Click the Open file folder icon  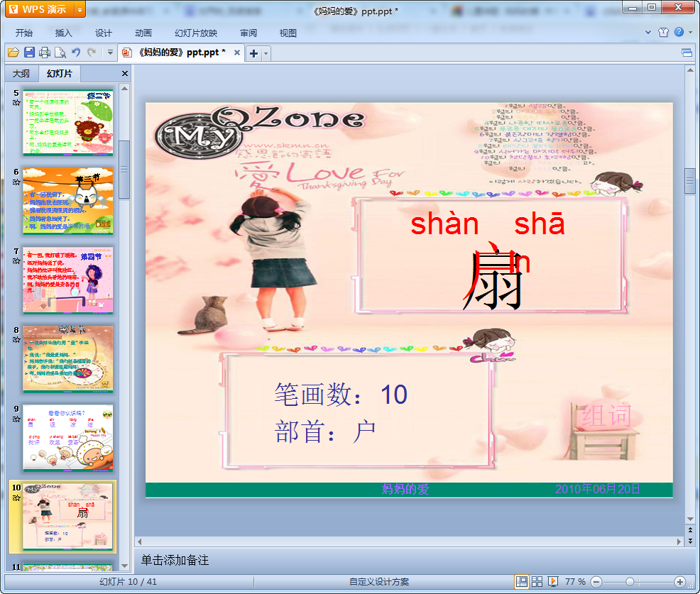[x=13, y=53]
